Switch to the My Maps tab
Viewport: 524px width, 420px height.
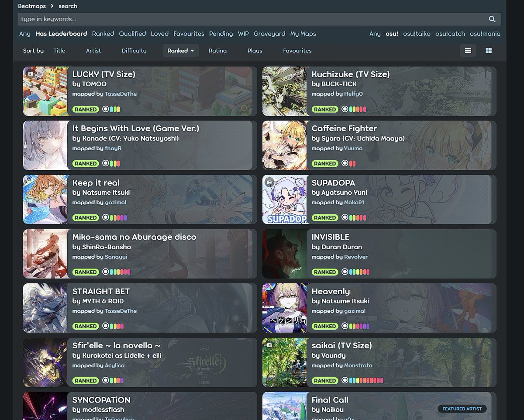pos(303,34)
